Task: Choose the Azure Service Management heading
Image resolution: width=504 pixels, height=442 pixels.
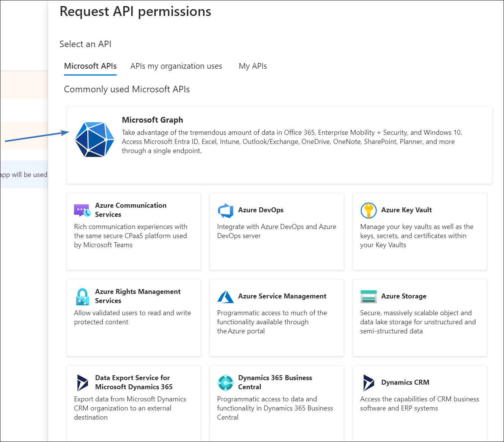Action: (x=282, y=296)
